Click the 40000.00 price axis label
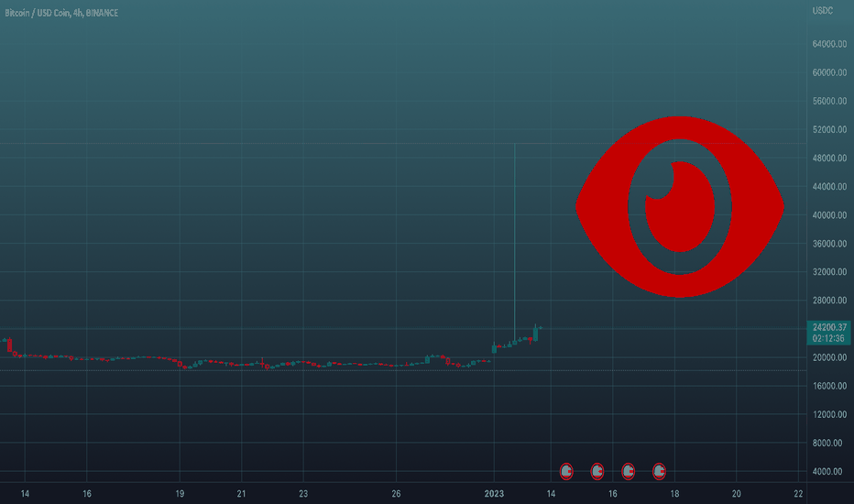Image resolution: width=854 pixels, height=504 pixels. (829, 215)
